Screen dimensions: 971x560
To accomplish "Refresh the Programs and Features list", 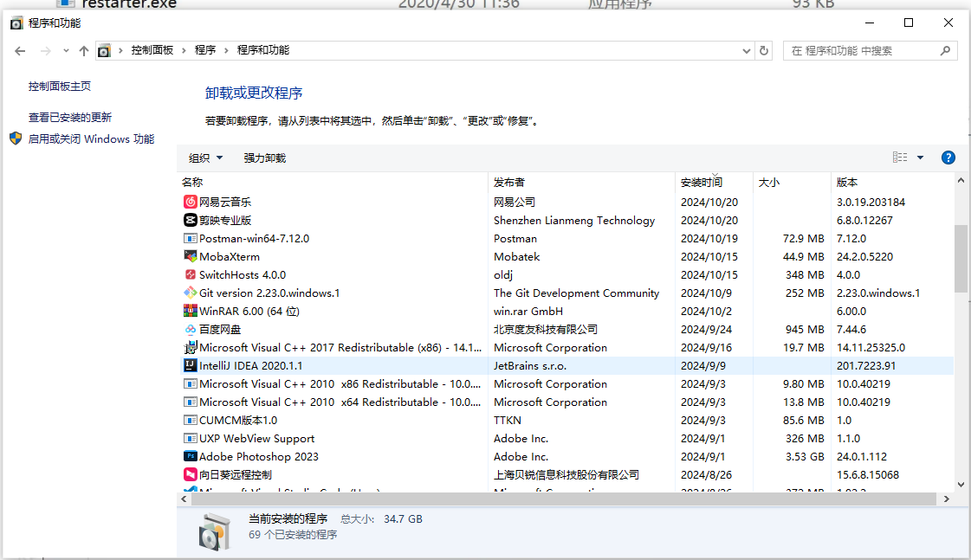I will click(x=764, y=51).
